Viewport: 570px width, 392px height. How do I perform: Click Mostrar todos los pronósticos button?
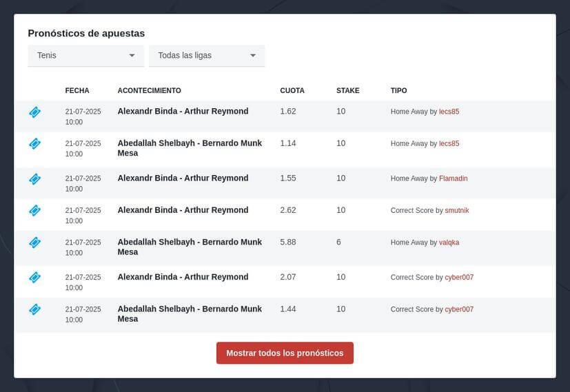285,353
